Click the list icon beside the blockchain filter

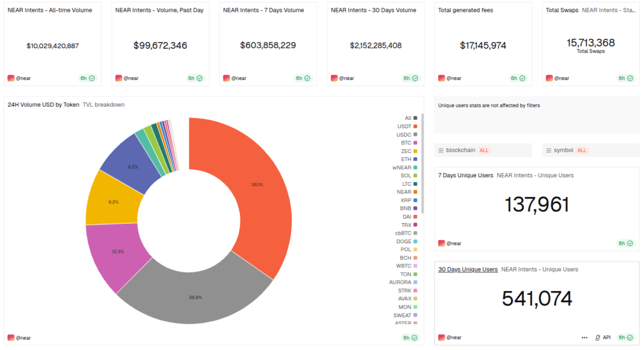click(441, 150)
